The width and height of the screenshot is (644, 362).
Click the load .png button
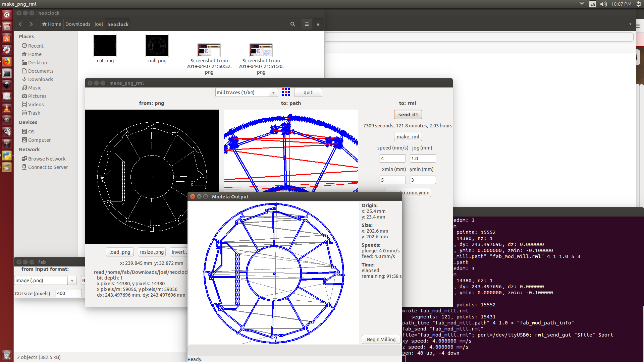tap(120, 252)
